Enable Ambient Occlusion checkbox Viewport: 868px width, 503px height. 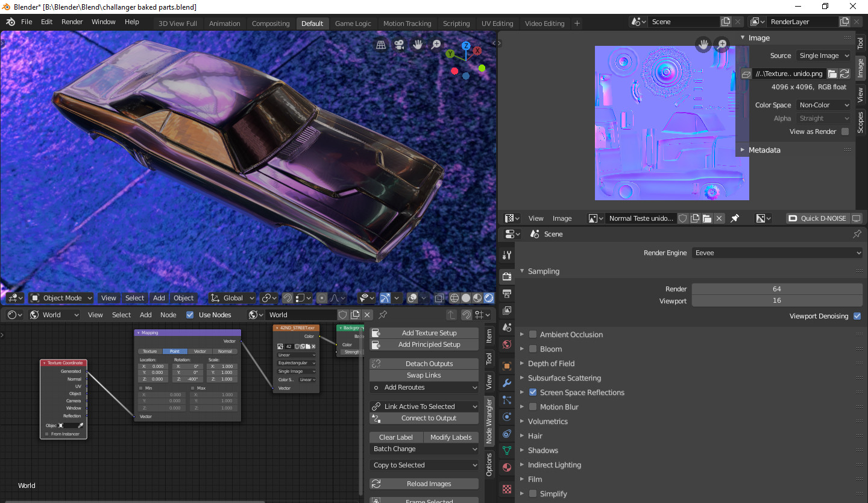pyautogui.click(x=533, y=335)
